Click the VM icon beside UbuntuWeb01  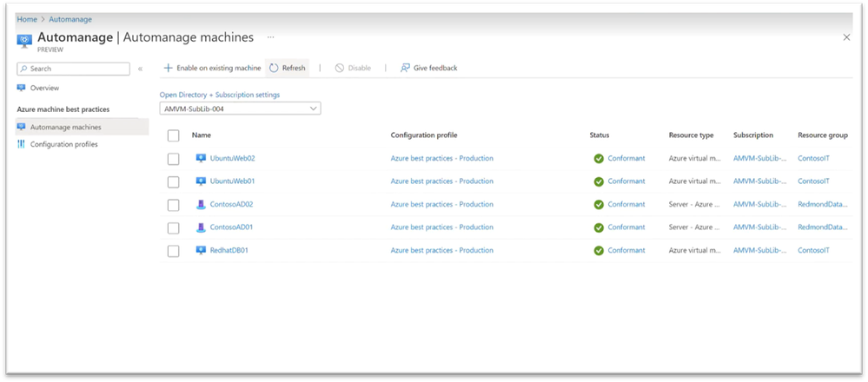click(201, 181)
